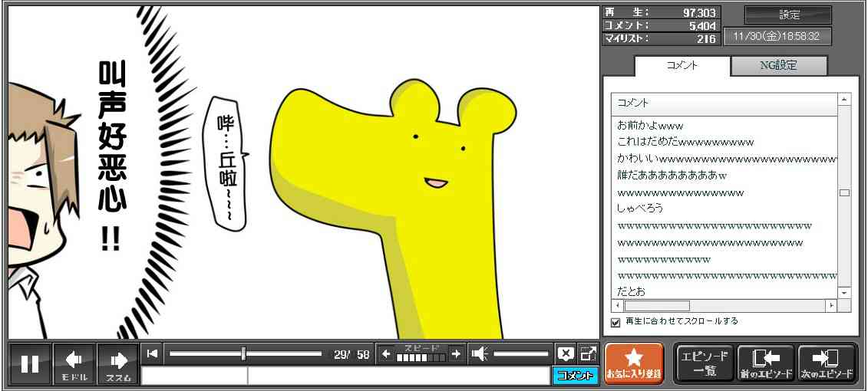Uncheck 再生に合わせてスクロールする checkbox
868x391 pixels.
[x=616, y=322]
